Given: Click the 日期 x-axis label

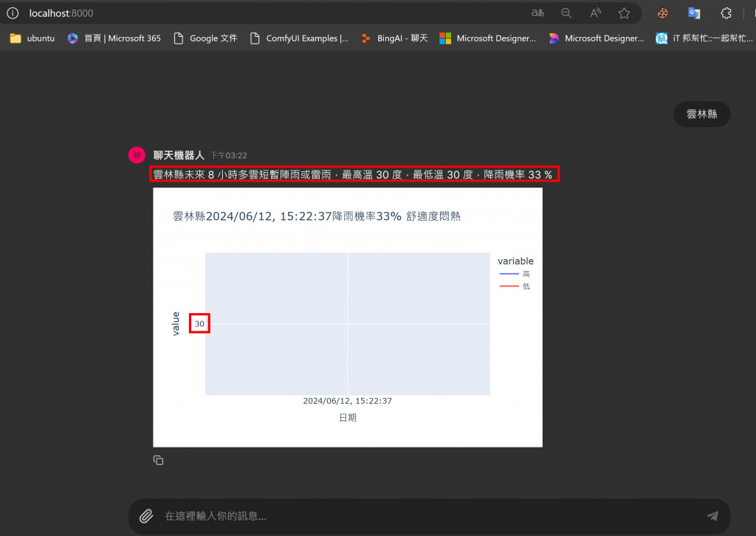Looking at the screenshot, I should pyautogui.click(x=348, y=418).
